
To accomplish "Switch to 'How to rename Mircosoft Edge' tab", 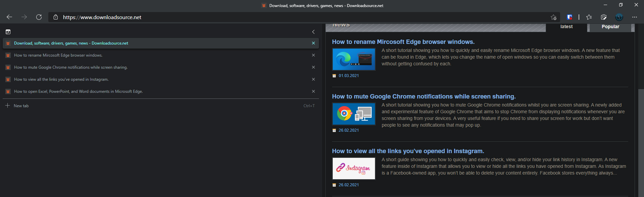I will tap(161, 55).
